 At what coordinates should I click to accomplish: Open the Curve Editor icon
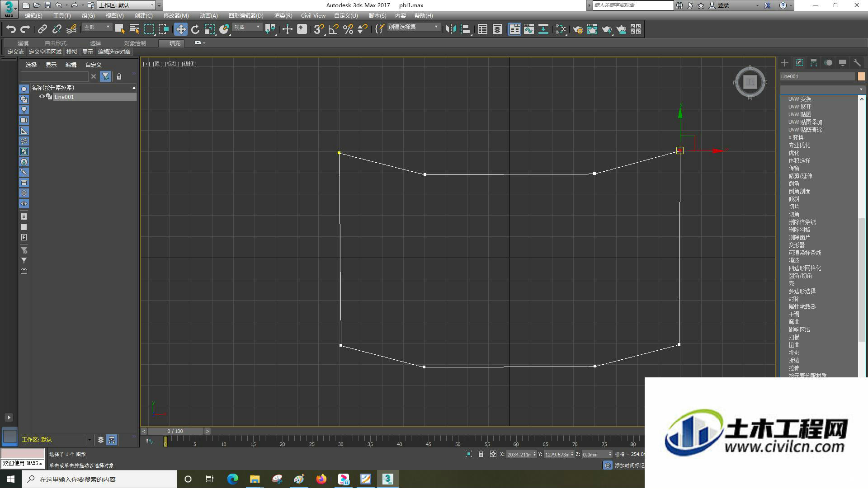click(x=529, y=29)
